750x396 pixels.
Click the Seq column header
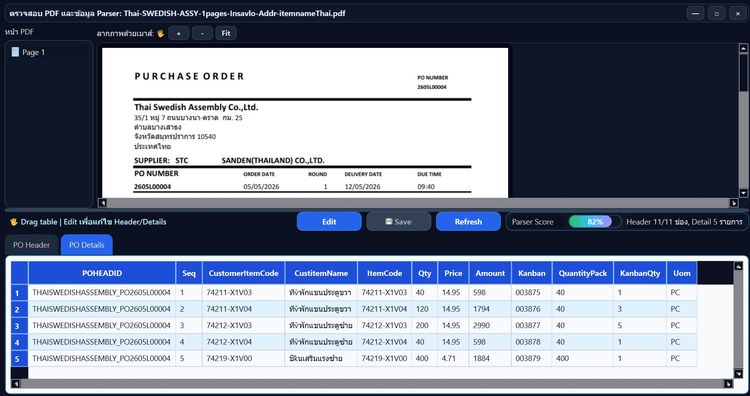coord(189,273)
